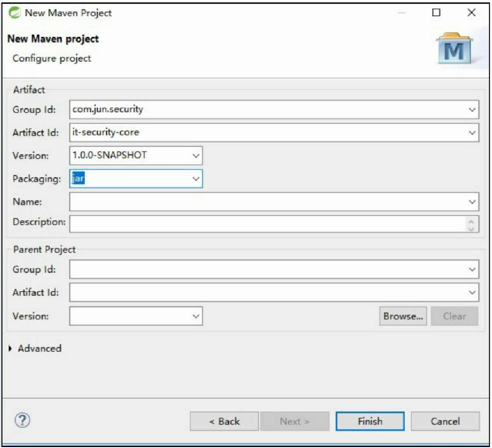Open the Packaging dropdown arrow
The width and height of the screenshot is (492, 448).
(195, 179)
